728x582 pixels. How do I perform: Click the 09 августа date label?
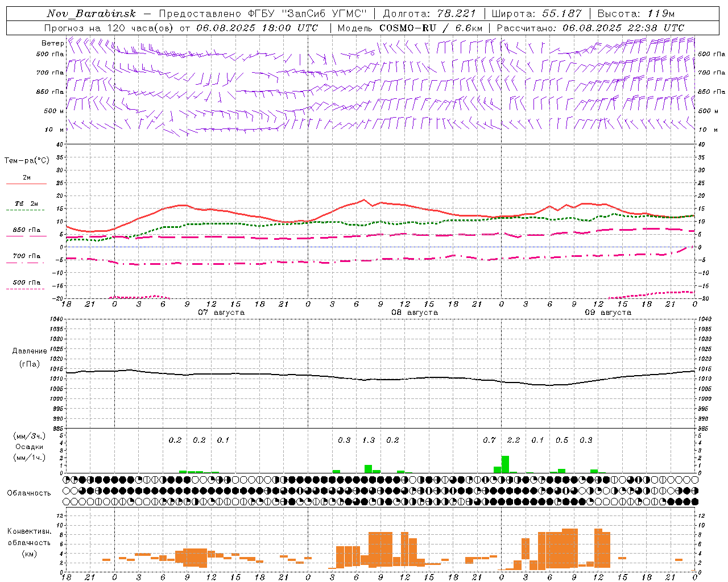coord(608,313)
